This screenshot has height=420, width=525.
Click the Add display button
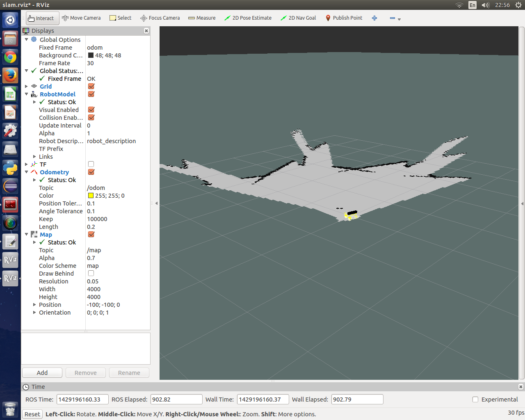coord(42,373)
